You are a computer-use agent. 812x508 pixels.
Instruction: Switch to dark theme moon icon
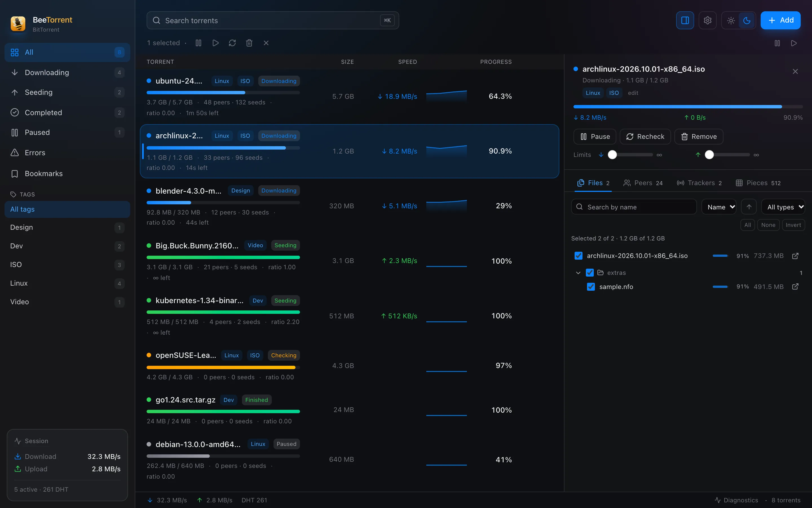(x=747, y=21)
